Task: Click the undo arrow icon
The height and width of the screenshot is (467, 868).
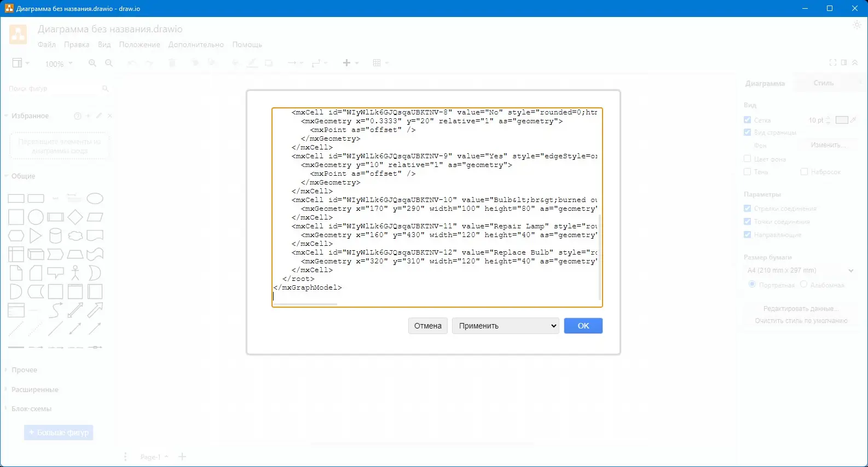Action: coord(132,63)
